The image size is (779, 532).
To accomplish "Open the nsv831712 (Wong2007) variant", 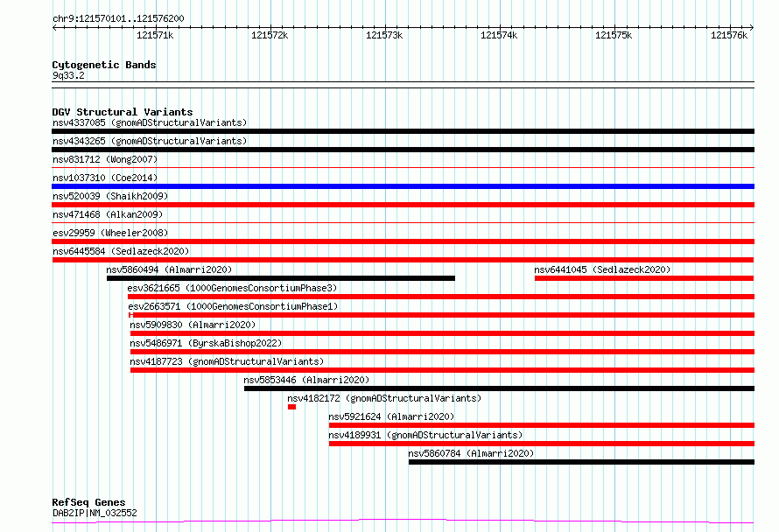I will (105, 159).
